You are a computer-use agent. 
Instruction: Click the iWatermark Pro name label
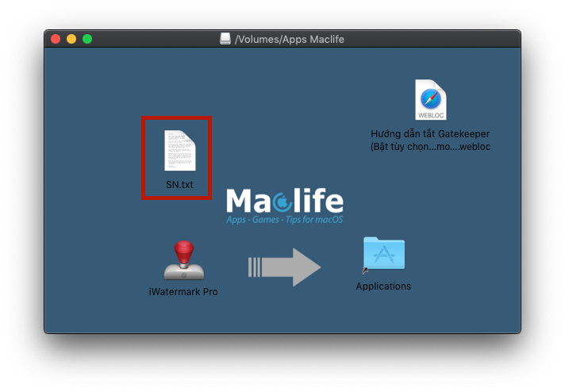183,291
